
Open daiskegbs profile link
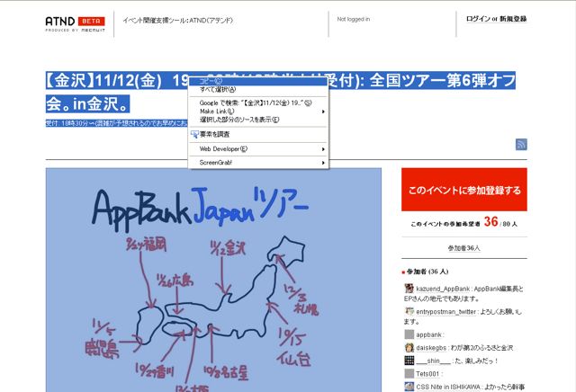coord(431,348)
